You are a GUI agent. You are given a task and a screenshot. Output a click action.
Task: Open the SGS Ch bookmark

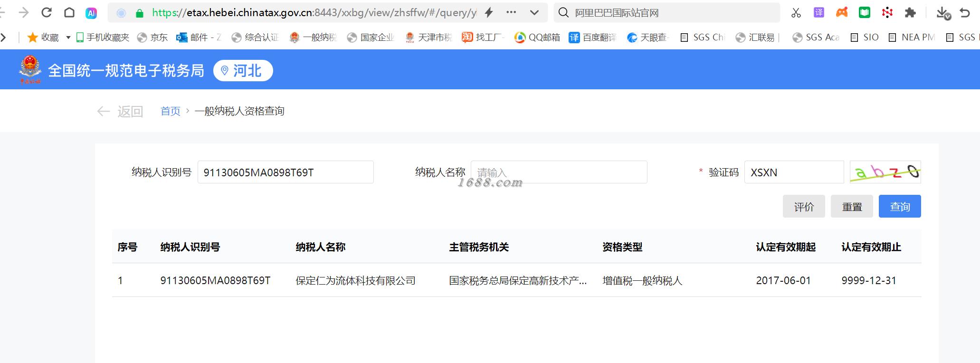pyautogui.click(x=702, y=37)
